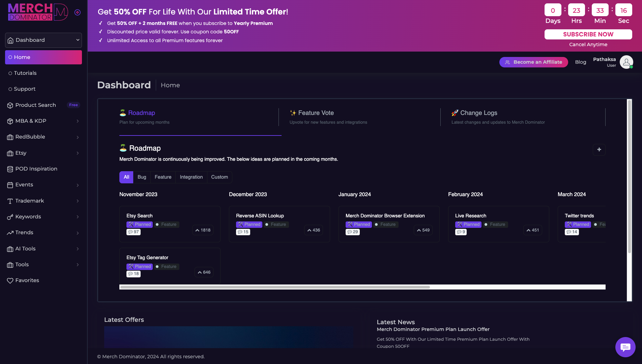Click the Become an Affiliate button
This screenshot has height=364, width=642.
click(x=533, y=62)
